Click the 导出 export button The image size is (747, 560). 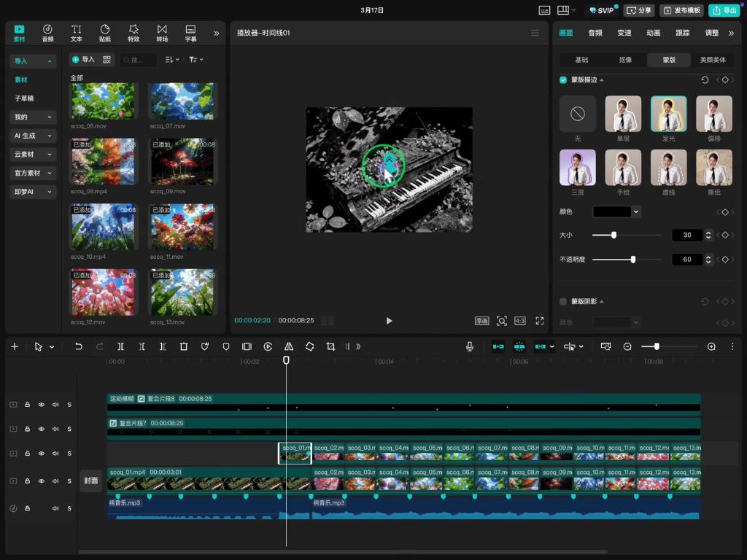pos(724,10)
